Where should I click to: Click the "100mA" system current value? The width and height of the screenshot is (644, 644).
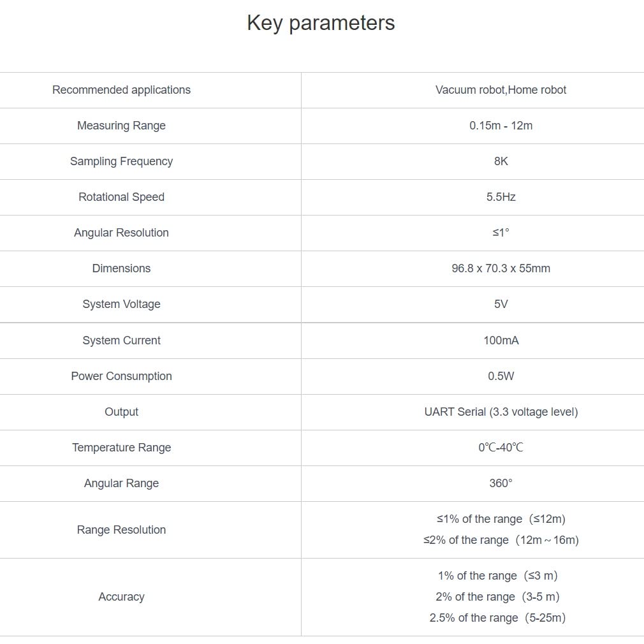[501, 340]
